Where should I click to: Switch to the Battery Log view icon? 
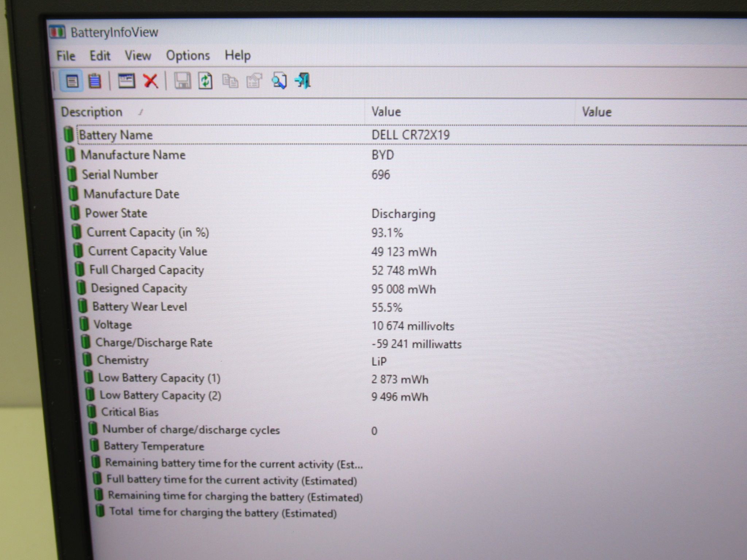95,81
